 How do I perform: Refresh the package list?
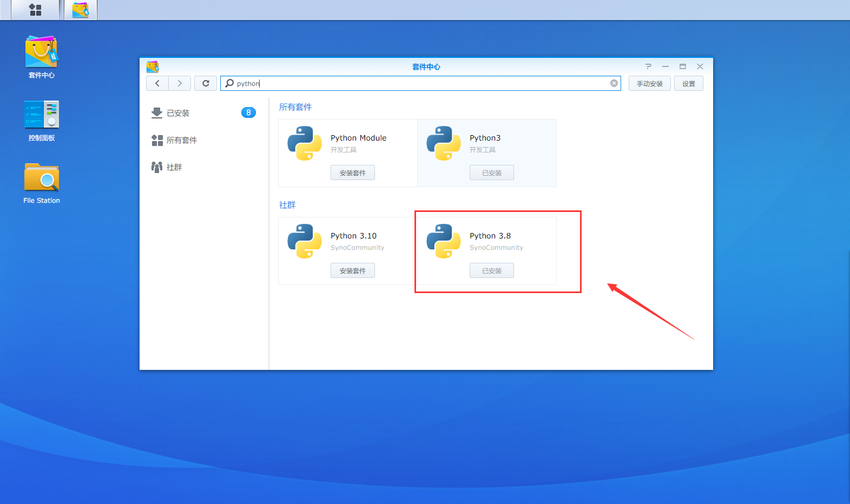pyautogui.click(x=206, y=83)
